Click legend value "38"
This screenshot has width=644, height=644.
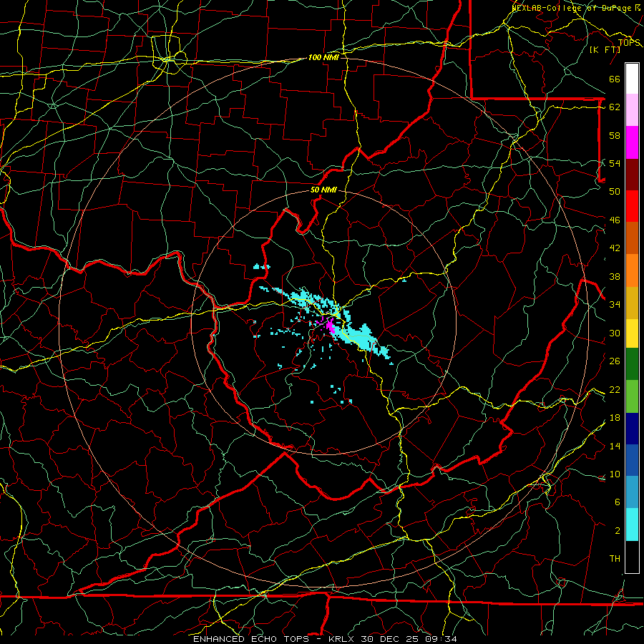[x=615, y=276]
